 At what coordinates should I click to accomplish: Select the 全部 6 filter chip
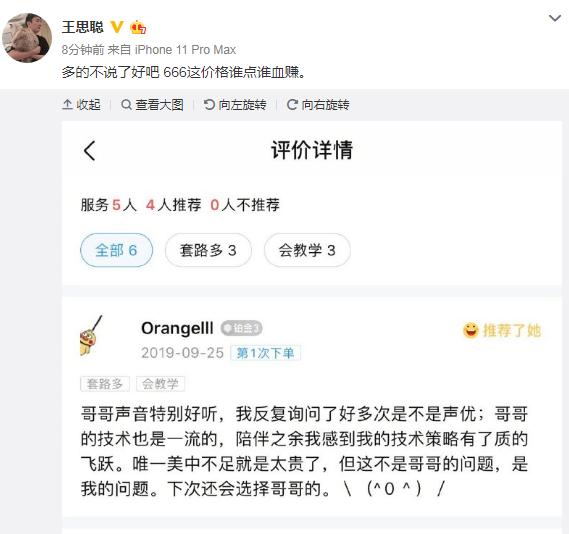click(x=116, y=250)
